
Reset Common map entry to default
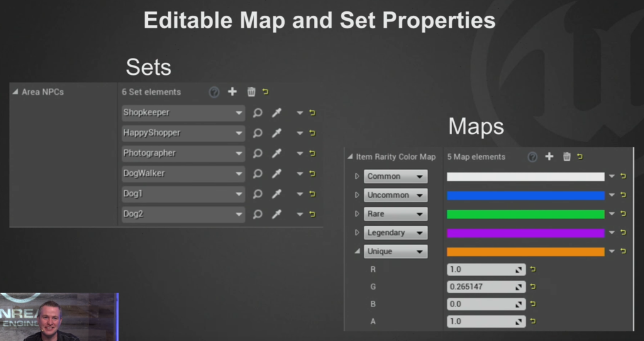coord(623,176)
